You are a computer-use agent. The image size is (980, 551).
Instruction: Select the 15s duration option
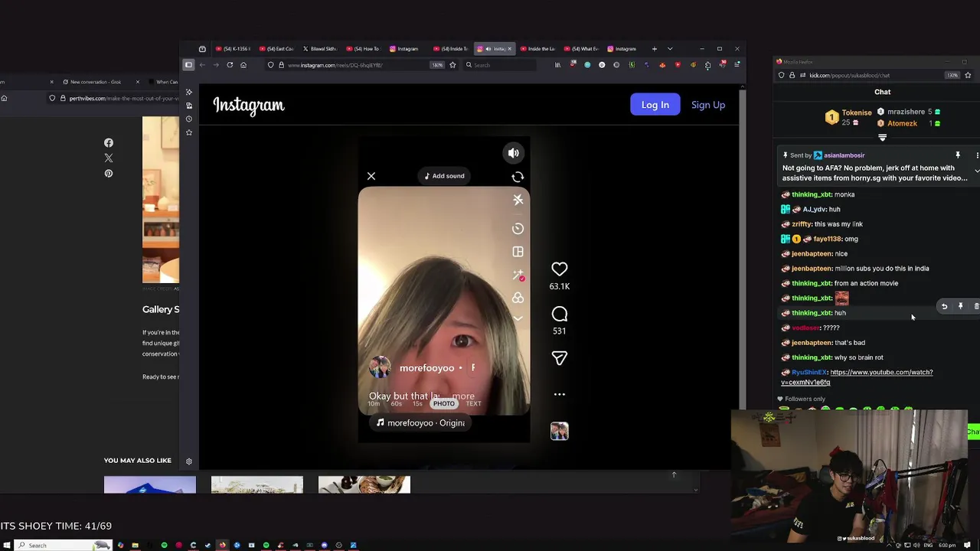coord(417,403)
